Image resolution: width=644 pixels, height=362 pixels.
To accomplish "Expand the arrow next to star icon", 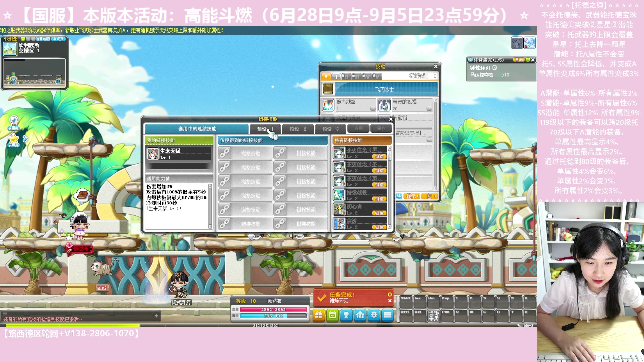I will 25,139.
